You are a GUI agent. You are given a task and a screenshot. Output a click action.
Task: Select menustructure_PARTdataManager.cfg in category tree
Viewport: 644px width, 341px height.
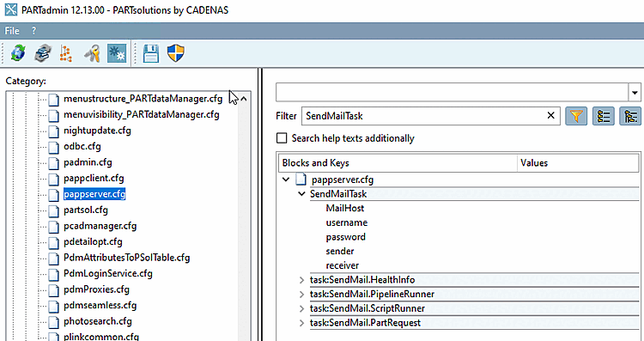143,99
